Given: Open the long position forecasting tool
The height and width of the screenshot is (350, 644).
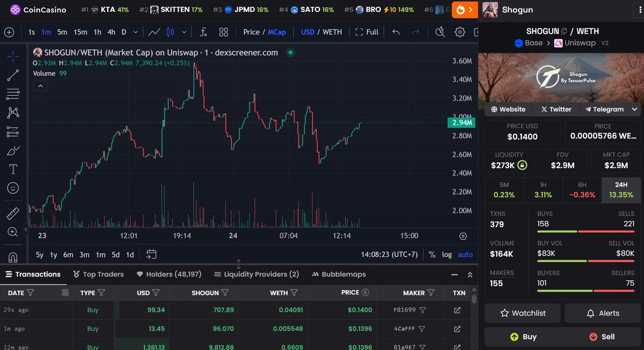Looking at the screenshot, I should [x=13, y=132].
